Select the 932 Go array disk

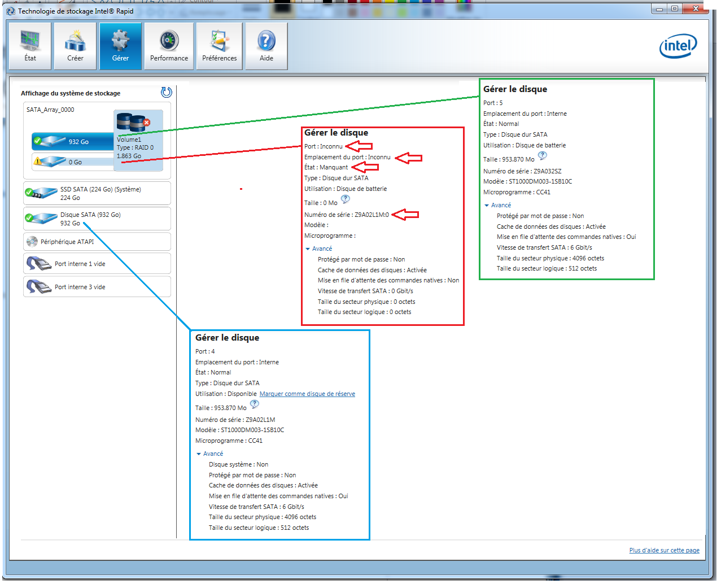click(x=73, y=141)
